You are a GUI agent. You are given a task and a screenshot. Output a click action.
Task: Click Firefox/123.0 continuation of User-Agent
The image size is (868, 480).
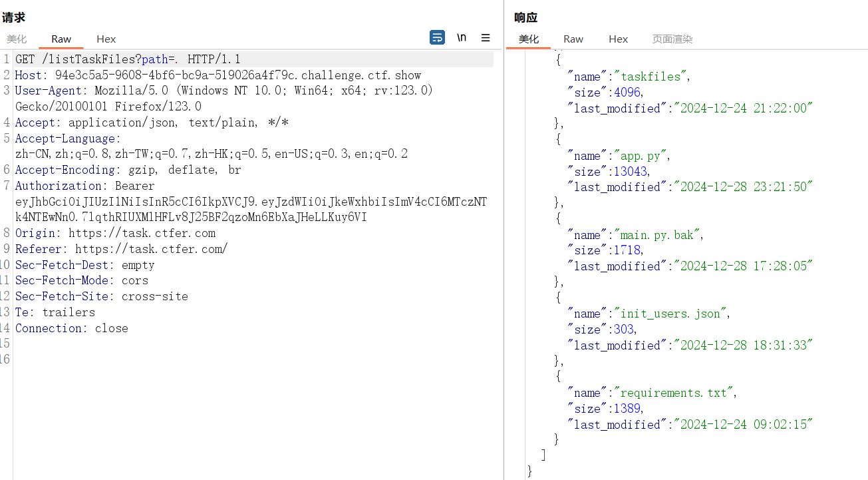(x=108, y=107)
